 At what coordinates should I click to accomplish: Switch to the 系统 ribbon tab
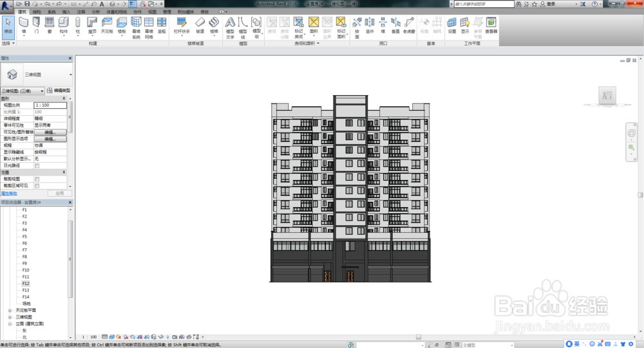[x=52, y=12]
